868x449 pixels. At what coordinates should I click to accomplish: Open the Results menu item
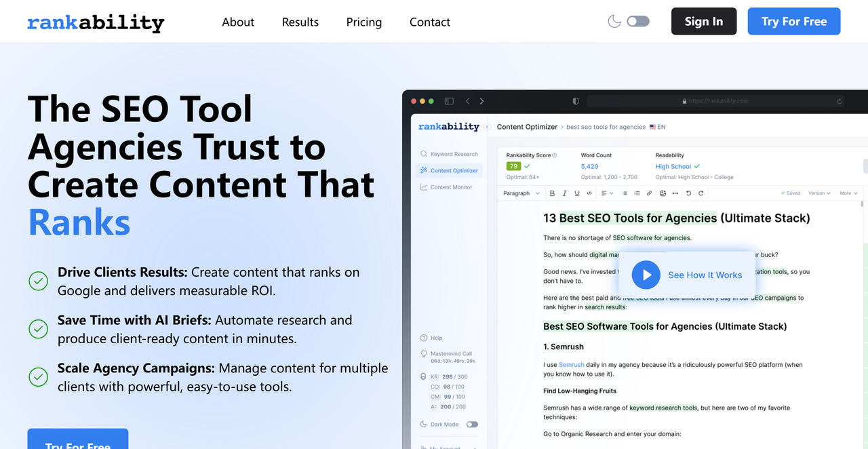pos(300,22)
